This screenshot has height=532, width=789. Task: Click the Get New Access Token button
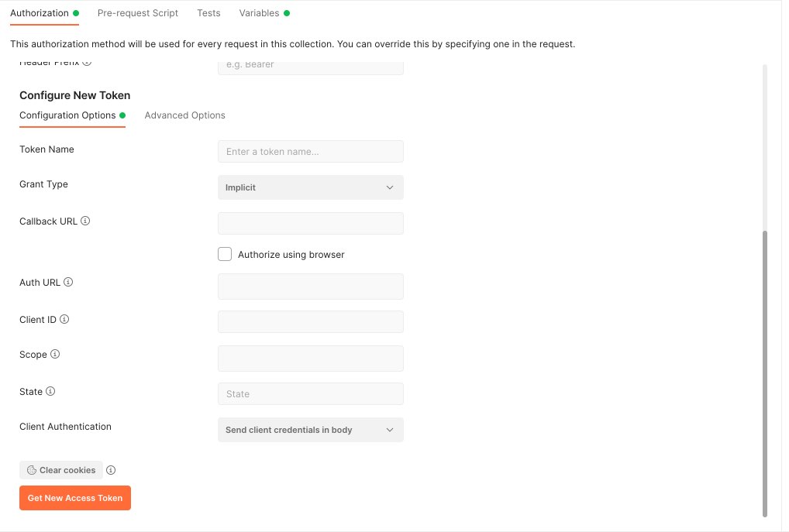tap(74, 498)
